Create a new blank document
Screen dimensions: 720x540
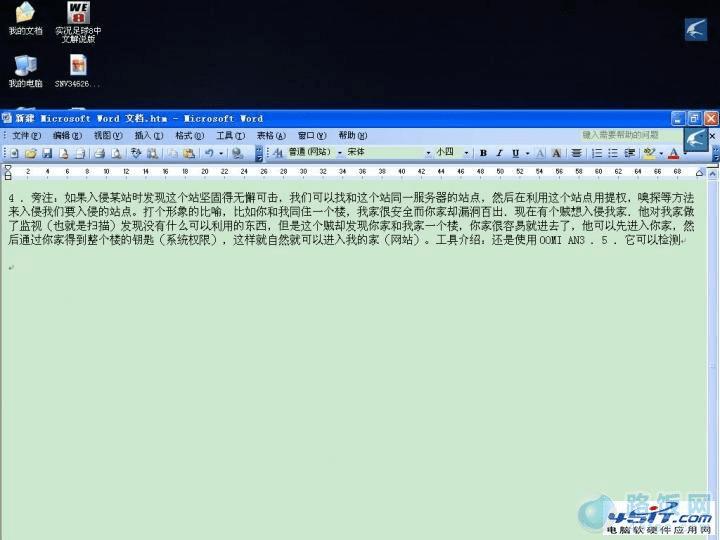tap(14, 153)
